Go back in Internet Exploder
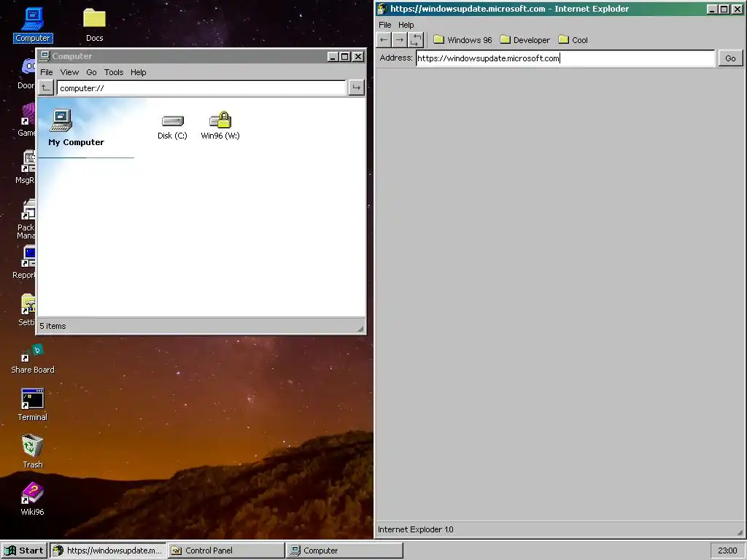747x560 pixels. click(384, 40)
